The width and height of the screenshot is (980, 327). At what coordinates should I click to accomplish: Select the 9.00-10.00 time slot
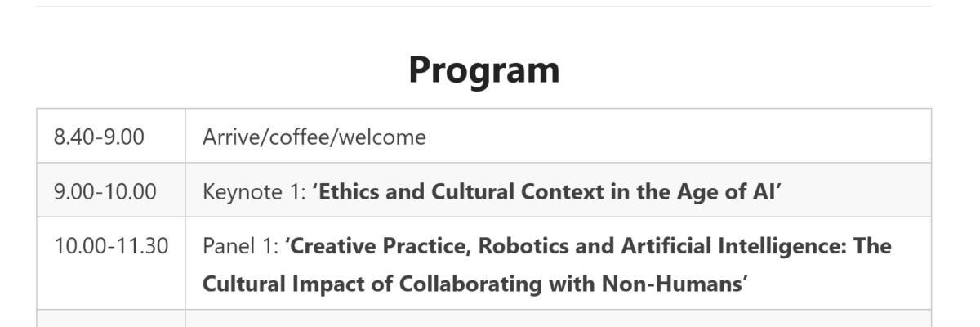[111, 190]
